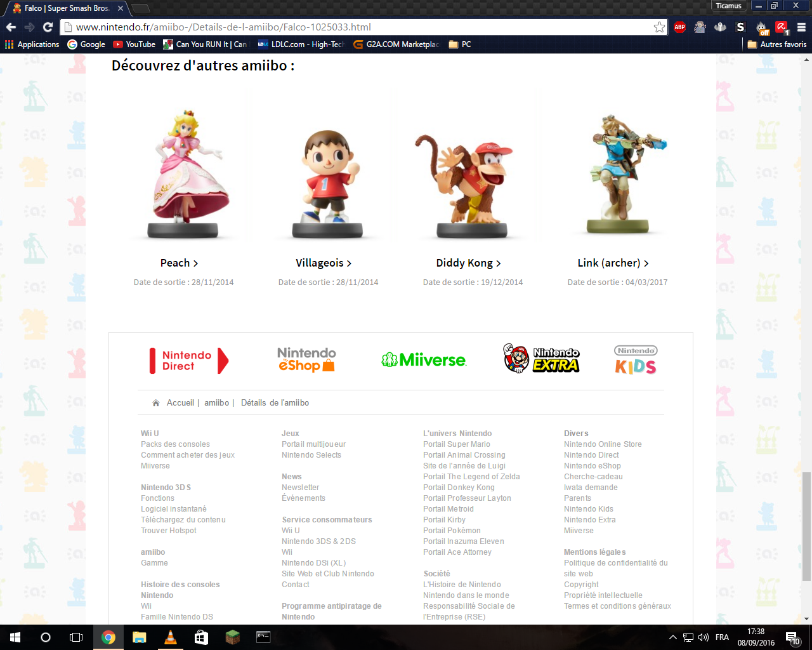
Task: Click the browser forward arrow
Action: (x=29, y=27)
